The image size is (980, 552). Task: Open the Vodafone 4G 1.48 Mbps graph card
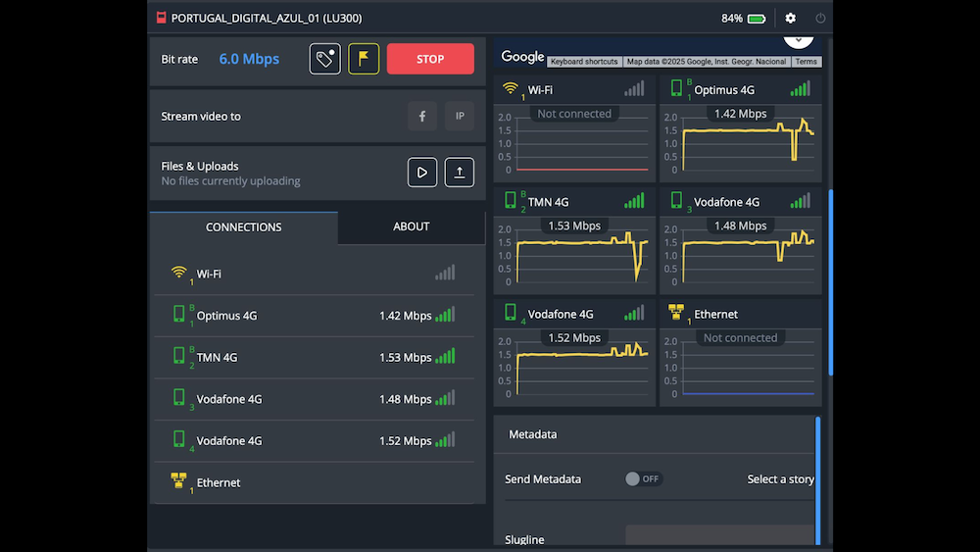741,241
